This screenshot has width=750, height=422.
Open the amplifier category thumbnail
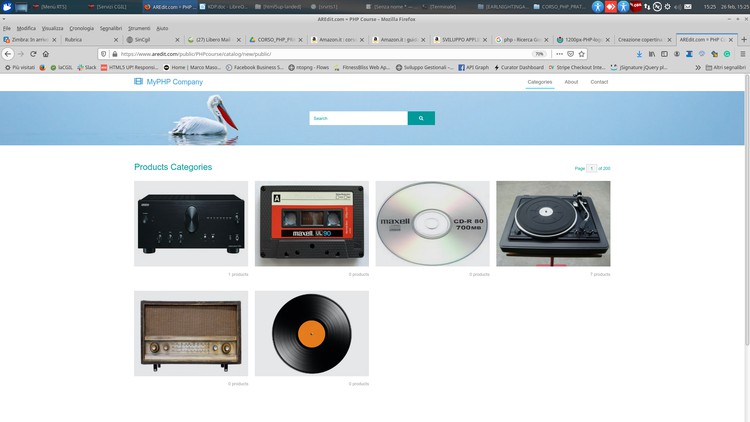pyautogui.click(x=191, y=223)
